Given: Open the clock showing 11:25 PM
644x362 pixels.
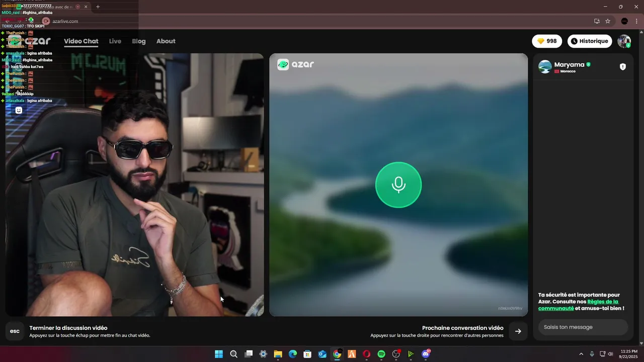Looking at the screenshot, I should point(629,354).
